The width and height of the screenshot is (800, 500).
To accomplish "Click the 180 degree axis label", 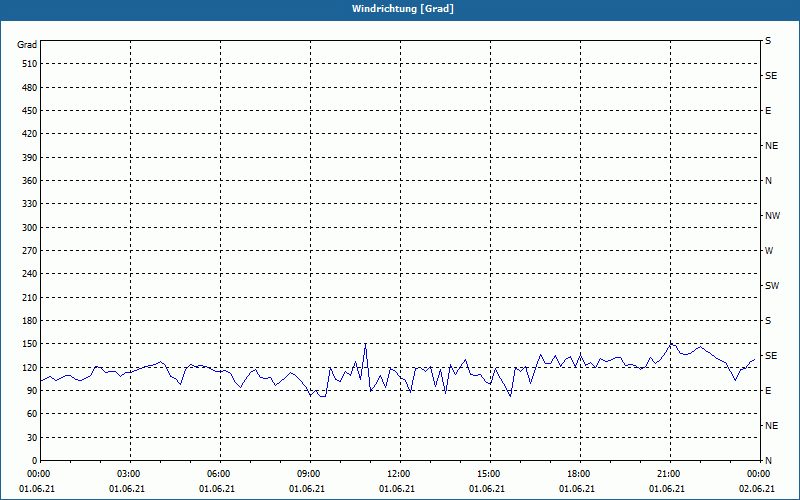I will (30, 320).
